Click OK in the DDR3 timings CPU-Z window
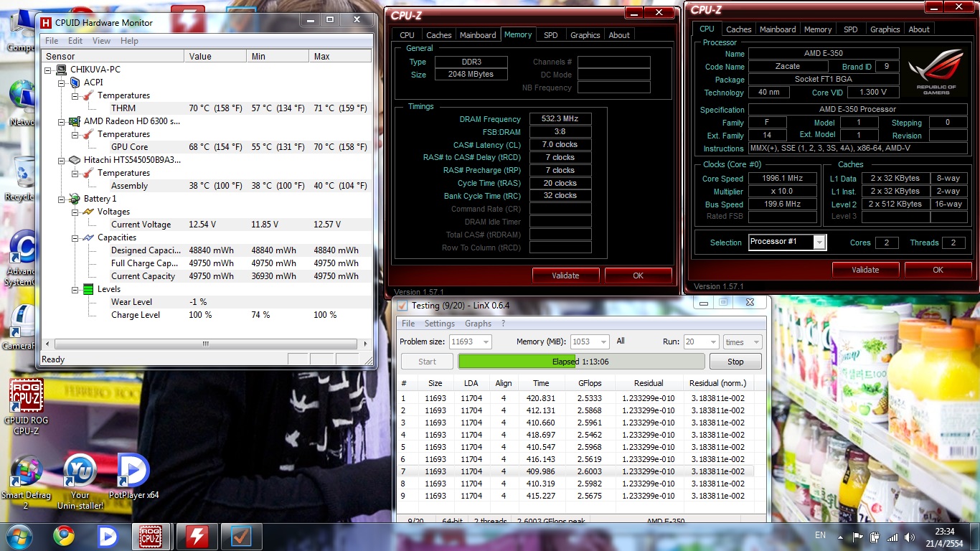This screenshot has height=551, width=980. 638,275
